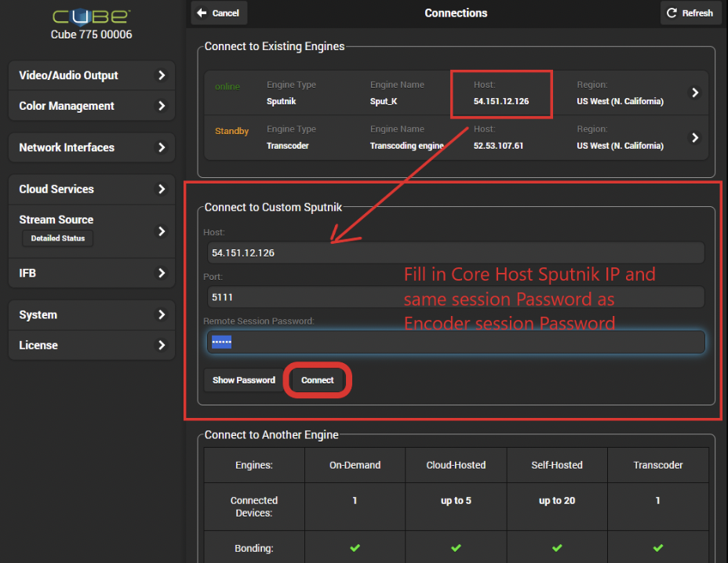
Task: Open Detailed Status under Stream Source
Action: pyautogui.click(x=57, y=238)
